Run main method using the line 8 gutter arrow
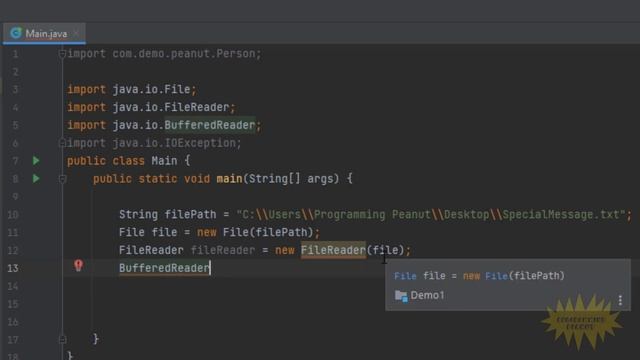The width and height of the screenshot is (640, 360). (36, 178)
